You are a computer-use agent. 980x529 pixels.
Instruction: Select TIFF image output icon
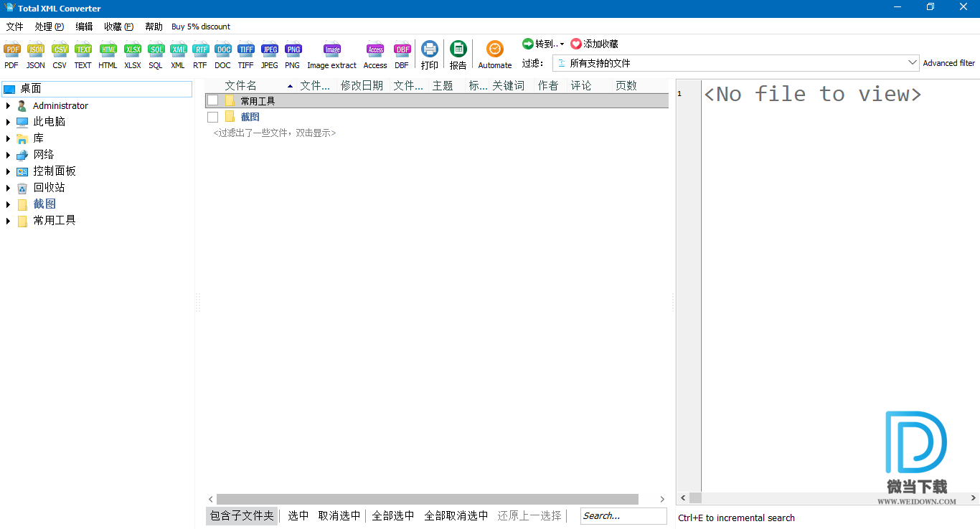(x=246, y=50)
